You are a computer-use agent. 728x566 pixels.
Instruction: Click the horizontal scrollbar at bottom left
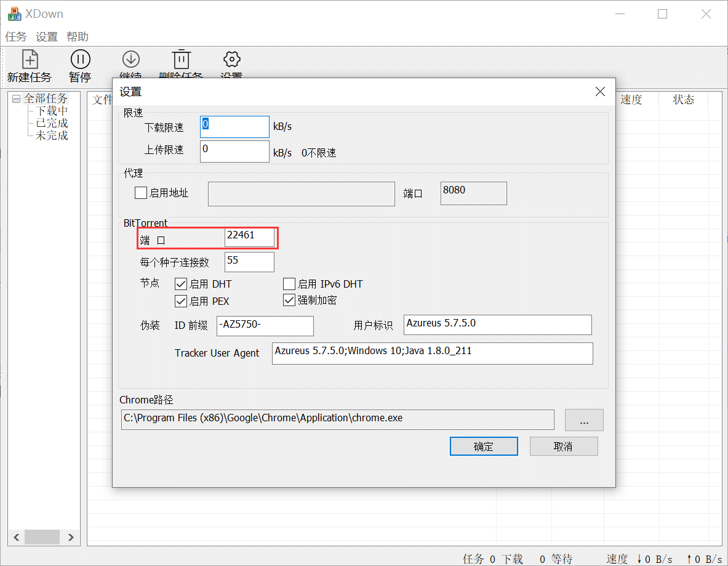pyautogui.click(x=42, y=536)
